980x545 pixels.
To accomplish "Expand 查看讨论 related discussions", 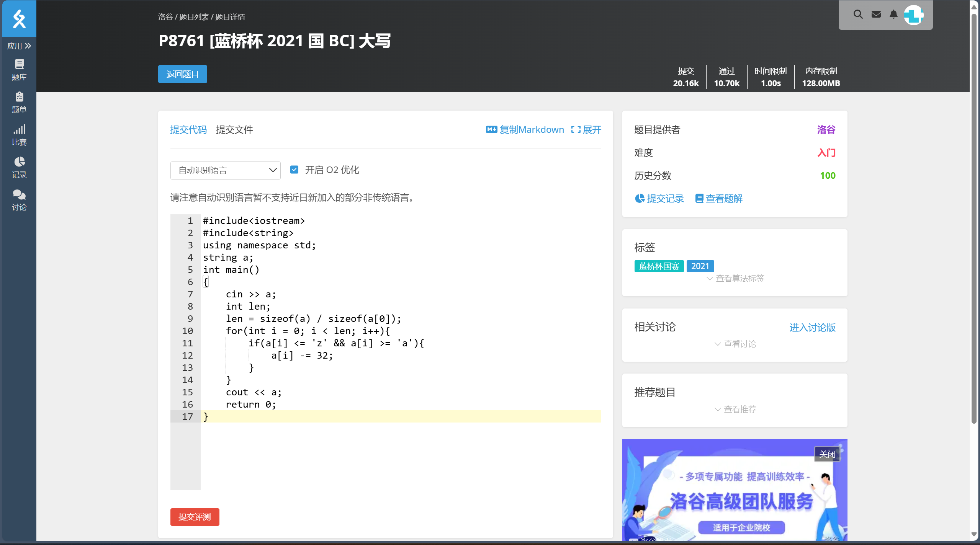I will pos(735,344).
